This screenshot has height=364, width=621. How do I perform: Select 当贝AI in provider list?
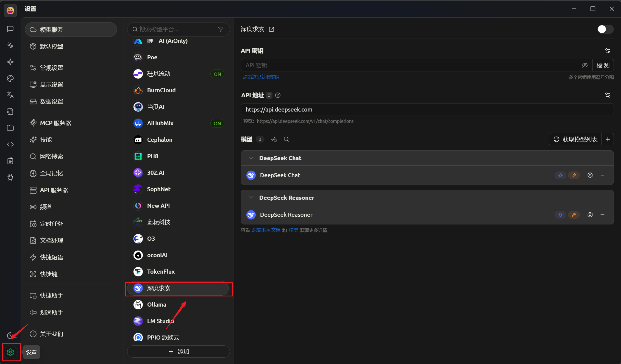coord(179,107)
